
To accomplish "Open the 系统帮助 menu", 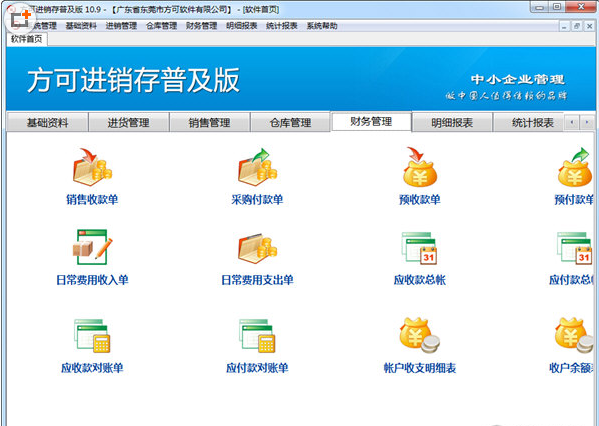I will pyautogui.click(x=322, y=26).
